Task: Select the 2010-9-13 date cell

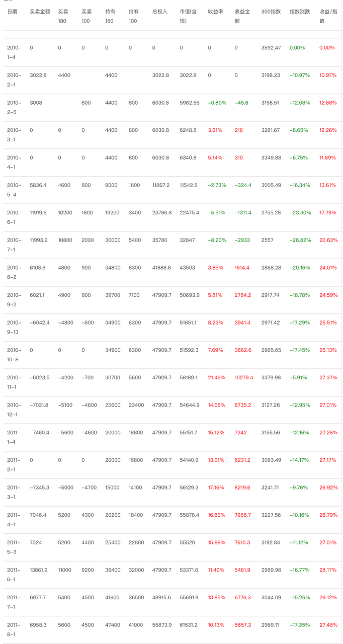Action: pyautogui.click(x=14, y=327)
